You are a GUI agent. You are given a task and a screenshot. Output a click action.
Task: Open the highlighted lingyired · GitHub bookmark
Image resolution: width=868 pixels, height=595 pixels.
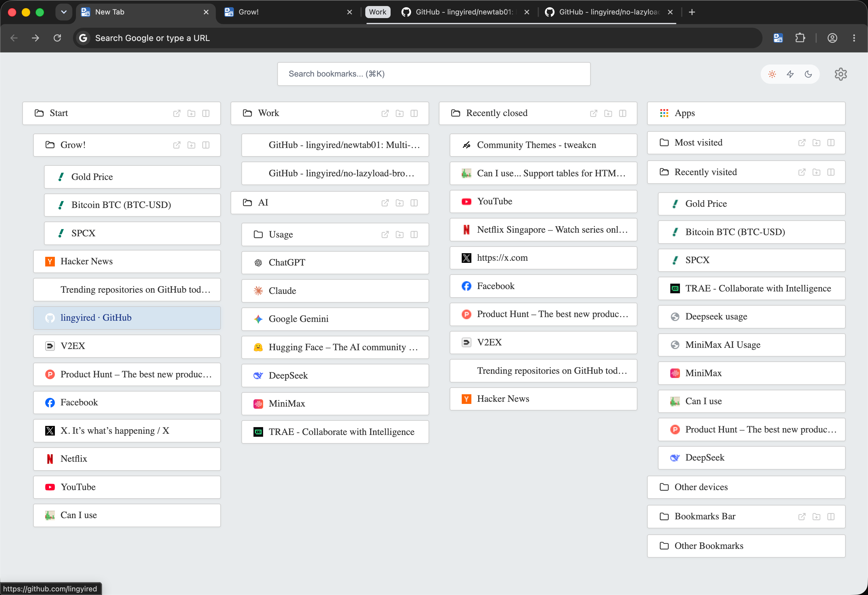coord(127,318)
